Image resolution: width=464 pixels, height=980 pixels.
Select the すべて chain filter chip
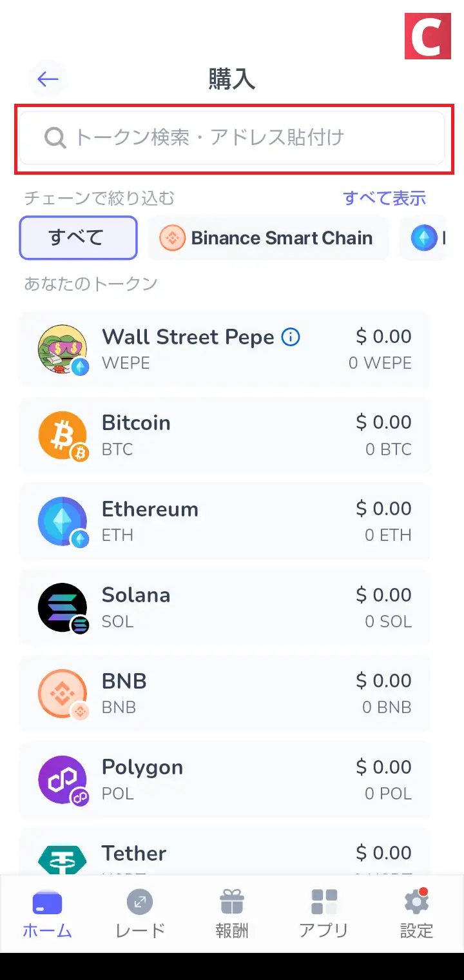[78, 238]
